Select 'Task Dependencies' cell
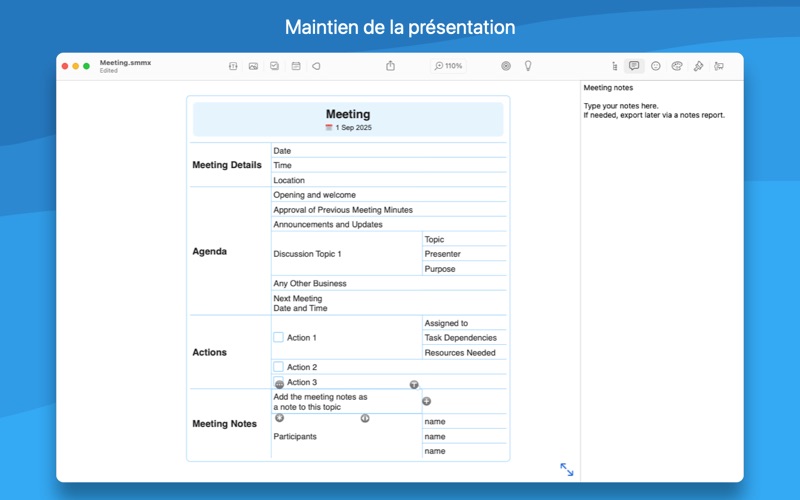Image resolution: width=800 pixels, height=500 pixels. (x=464, y=338)
